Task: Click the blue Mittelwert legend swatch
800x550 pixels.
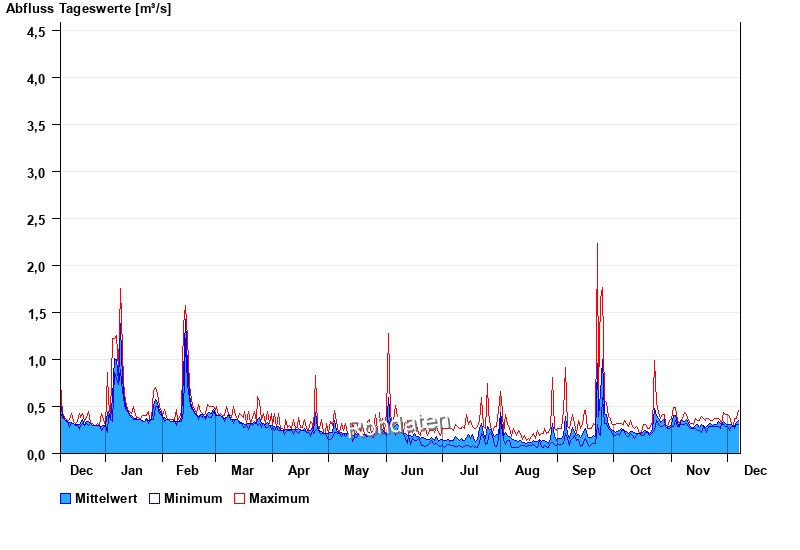Action: 66,498
